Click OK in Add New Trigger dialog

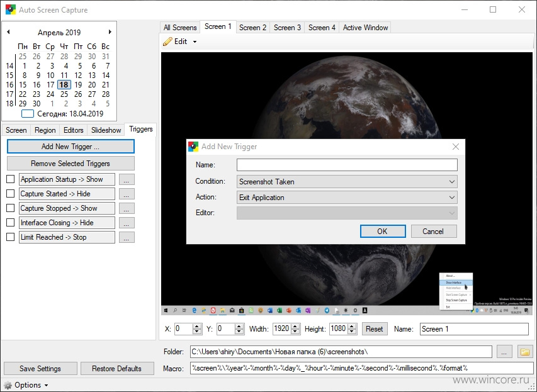(383, 232)
